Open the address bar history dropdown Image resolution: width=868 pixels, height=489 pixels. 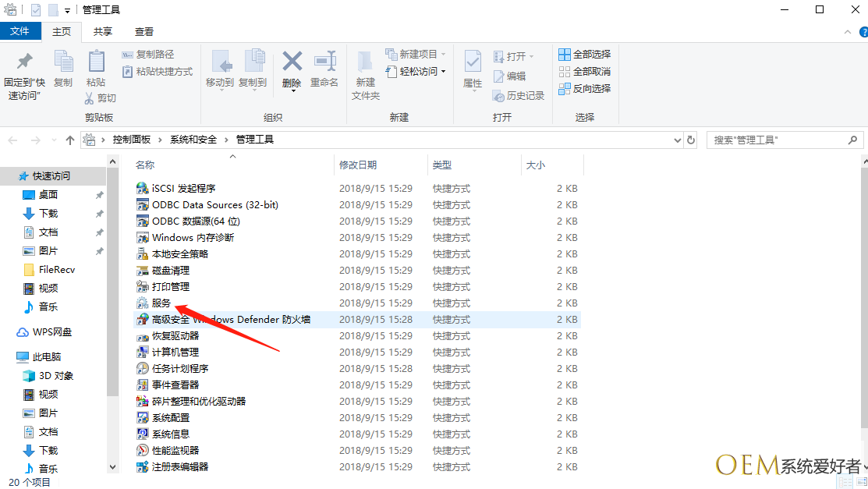(677, 140)
